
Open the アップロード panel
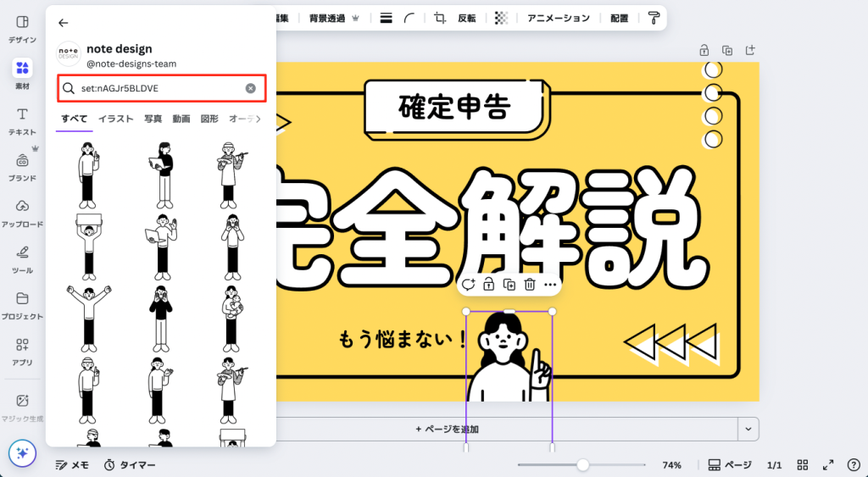coord(23,212)
